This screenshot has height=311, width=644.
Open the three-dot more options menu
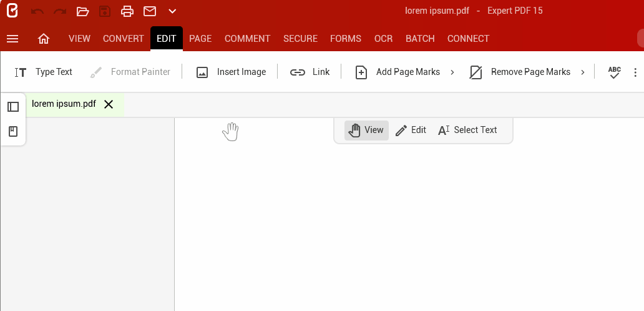point(635,72)
